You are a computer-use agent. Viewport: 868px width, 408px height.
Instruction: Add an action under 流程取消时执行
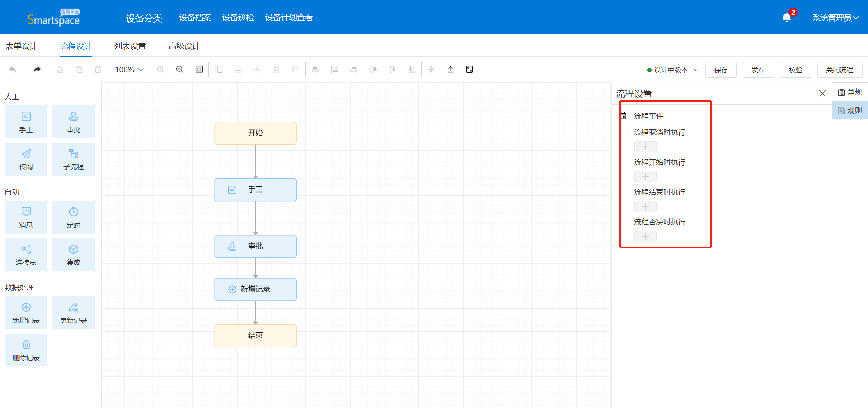(646, 147)
